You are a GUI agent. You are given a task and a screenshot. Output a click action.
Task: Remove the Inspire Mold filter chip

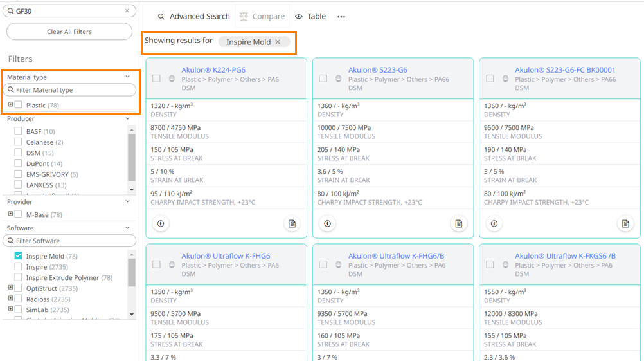[278, 42]
